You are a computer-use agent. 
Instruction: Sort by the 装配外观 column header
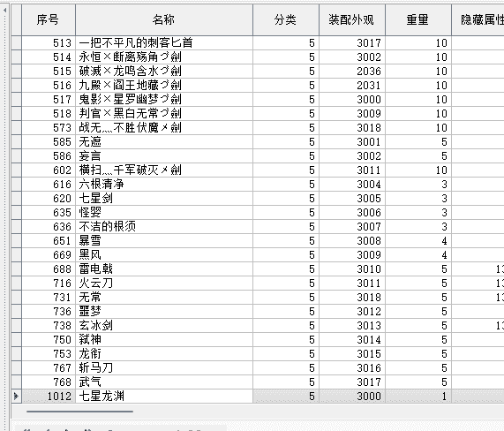(x=352, y=20)
